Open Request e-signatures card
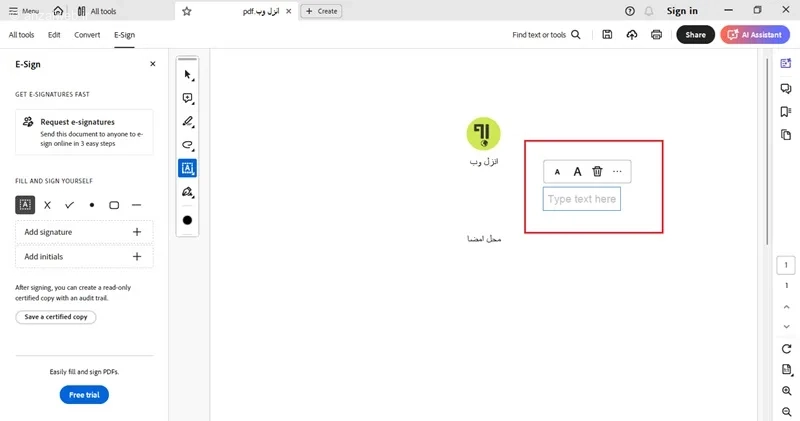The width and height of the screenshot is (800, 421). click(x=84, y=132)
